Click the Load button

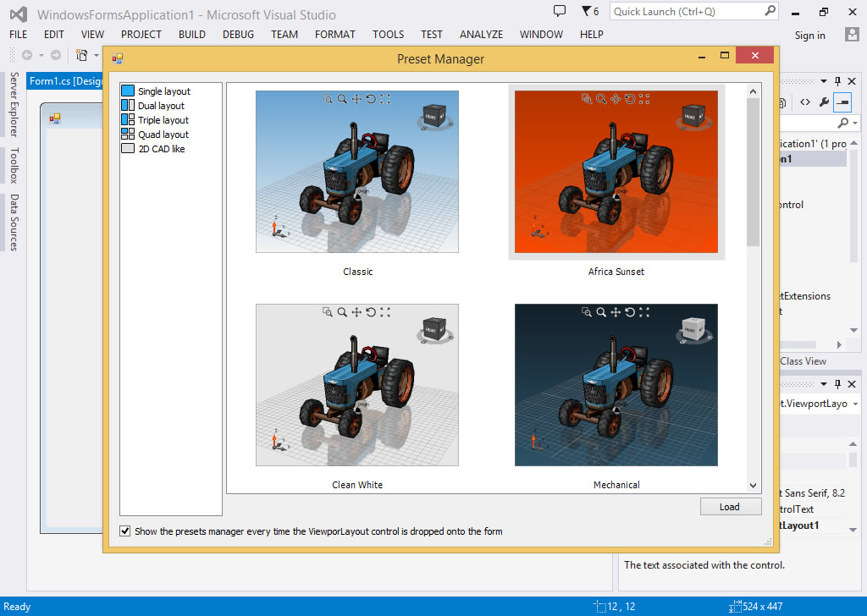(730, 507)
